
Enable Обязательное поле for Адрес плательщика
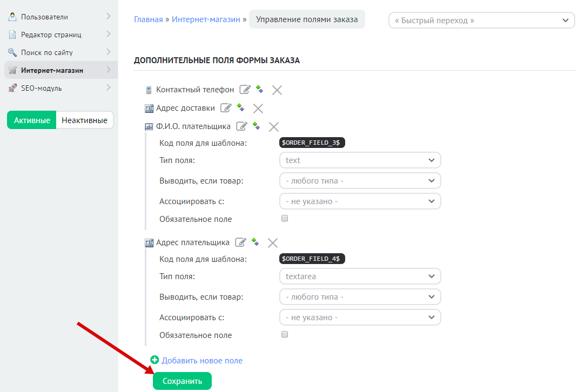[285, 335]
